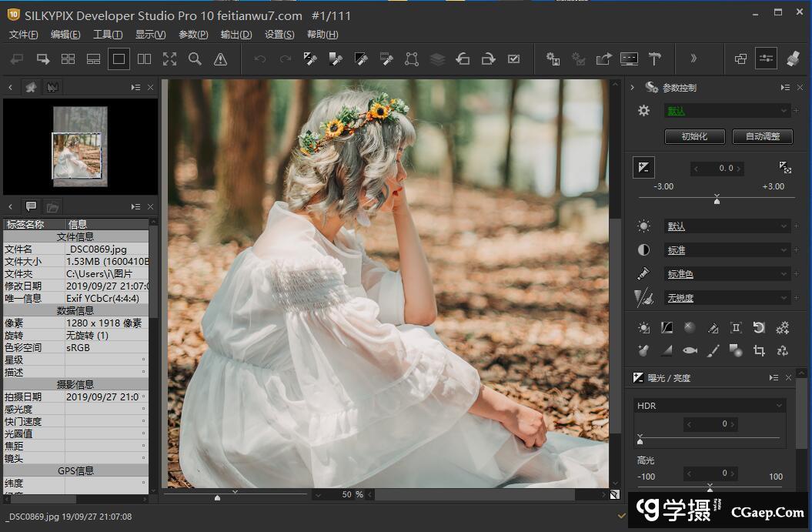Viewport: 812px width, 532px height.
Task: Select the fisheye lens correction icon
Action: (x=690, y=351)
